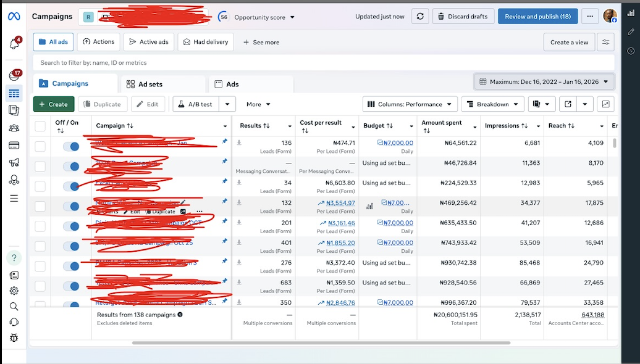
Task: Open the Columns: Performance dropdown
Action: coord(409,104)
